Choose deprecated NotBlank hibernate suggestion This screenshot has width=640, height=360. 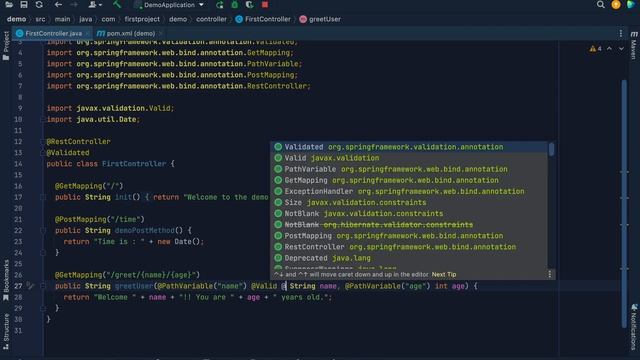(409, 224)
